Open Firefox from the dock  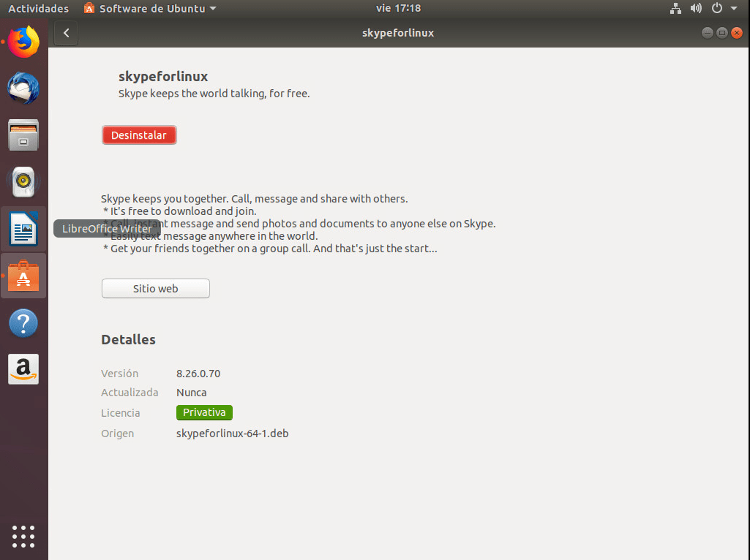pos(23,42)
